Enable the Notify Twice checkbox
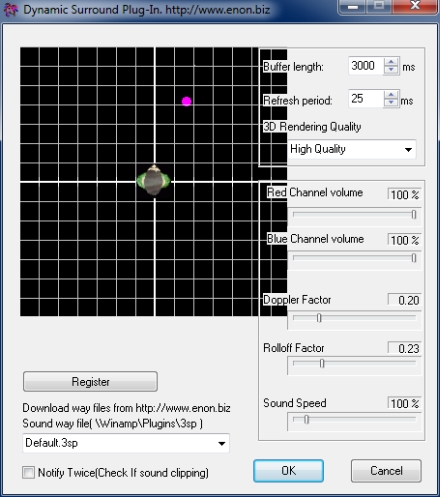Viewport: 440px width, 497px height. click(28, 473)
